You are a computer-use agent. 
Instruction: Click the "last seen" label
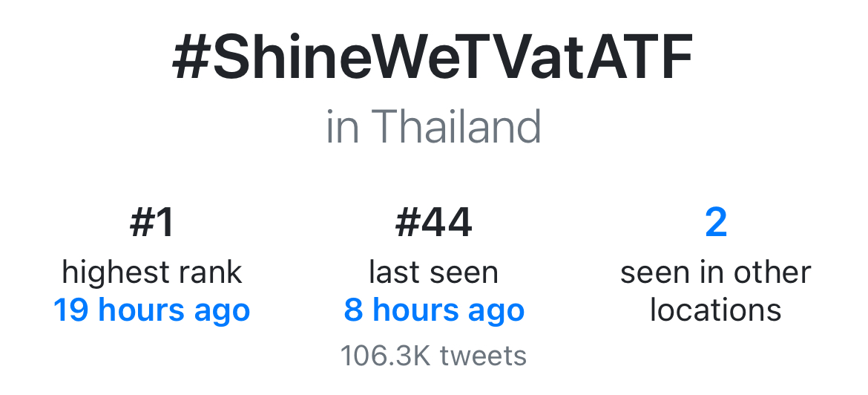pyautogui.click(x=433, y=272)
